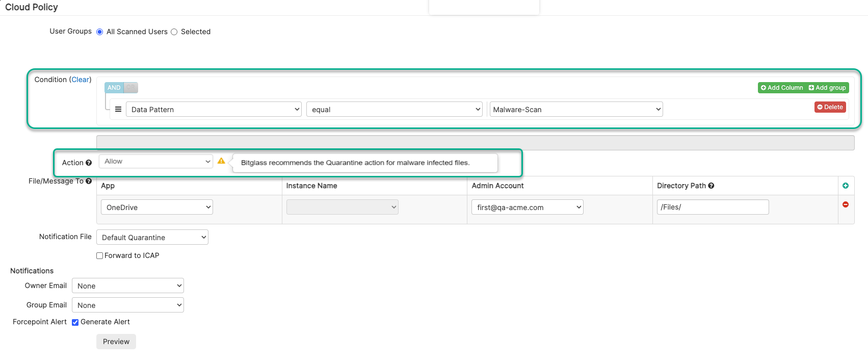The image size is (868, 363).
Task: Open the Data Pattern dropdown
Action: tap(214, 109)
